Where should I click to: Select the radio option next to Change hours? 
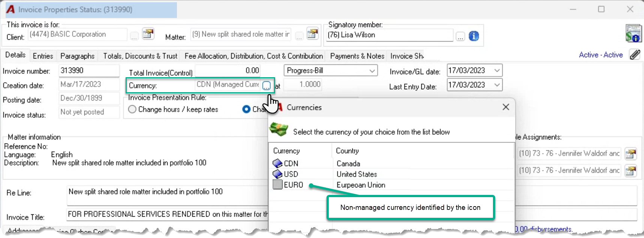pos(246,109)
